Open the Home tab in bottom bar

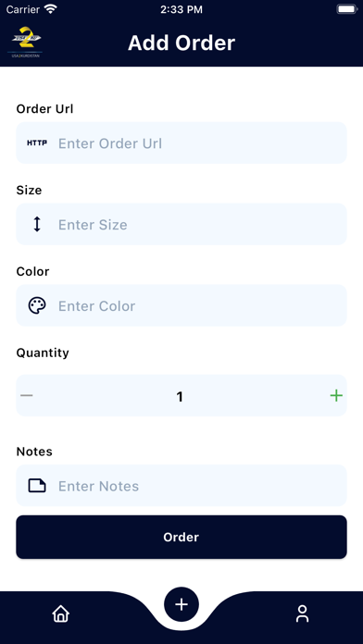click(61, 614)
